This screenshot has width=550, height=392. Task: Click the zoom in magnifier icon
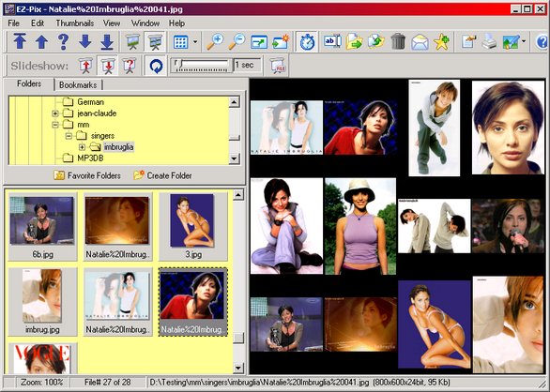click(x=215, y=41)
